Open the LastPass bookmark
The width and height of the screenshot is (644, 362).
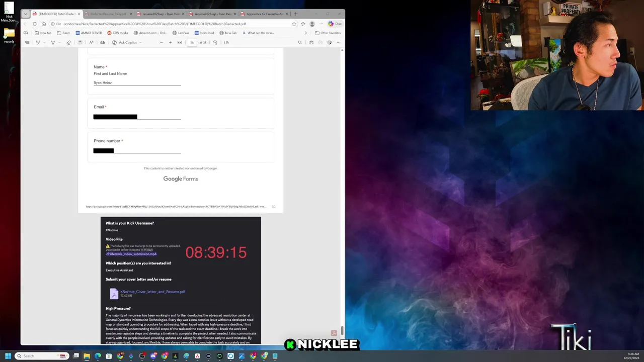pos(181,33)
